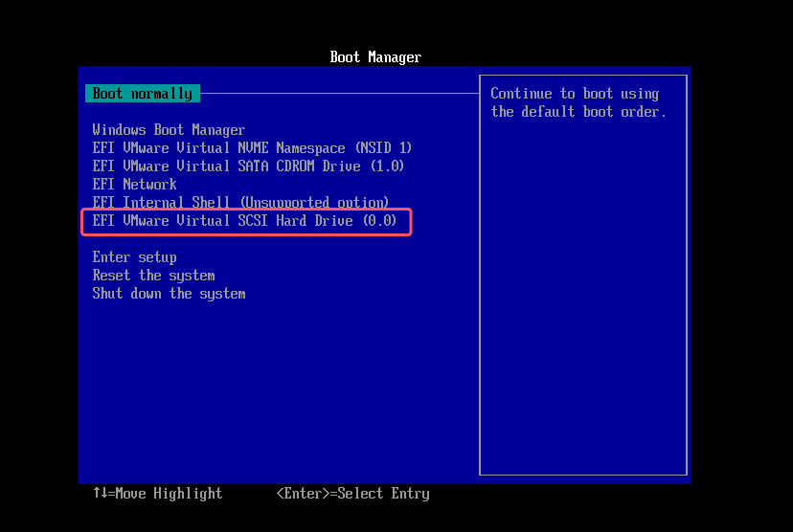Open the Enter setup option

click(134, 257)
